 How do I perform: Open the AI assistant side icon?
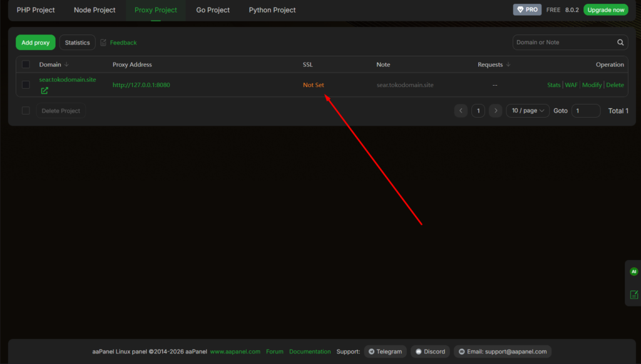pyautogui.click(x=633, y=271)
